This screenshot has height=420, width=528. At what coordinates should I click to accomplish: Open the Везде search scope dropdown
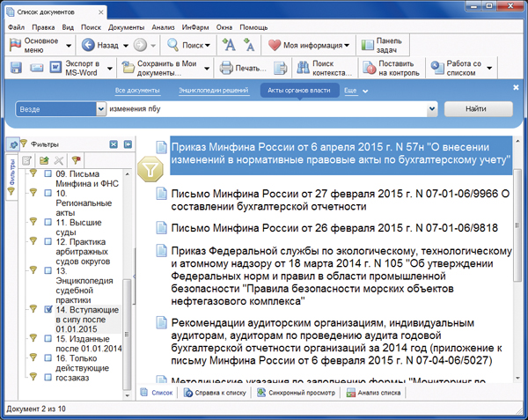pos(99,109)
